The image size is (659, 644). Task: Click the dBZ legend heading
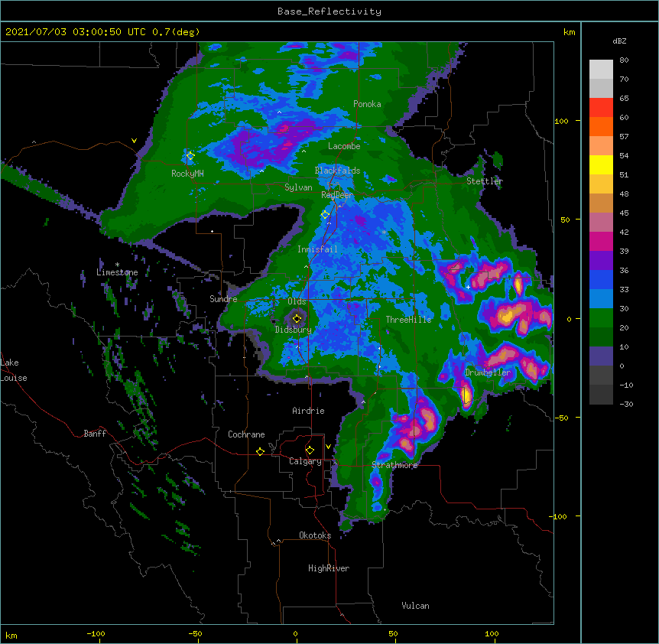[x=619, y=41]
